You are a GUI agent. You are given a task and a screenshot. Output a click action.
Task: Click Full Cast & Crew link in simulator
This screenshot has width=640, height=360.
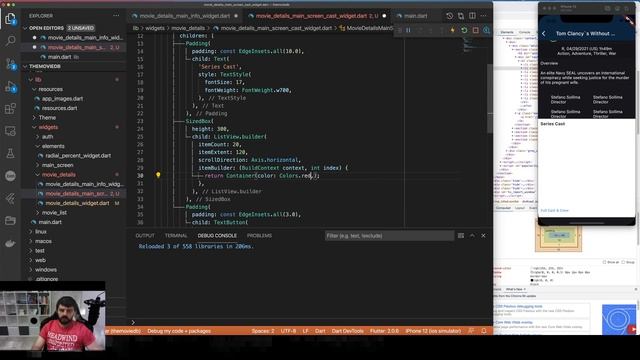(554, 211)
